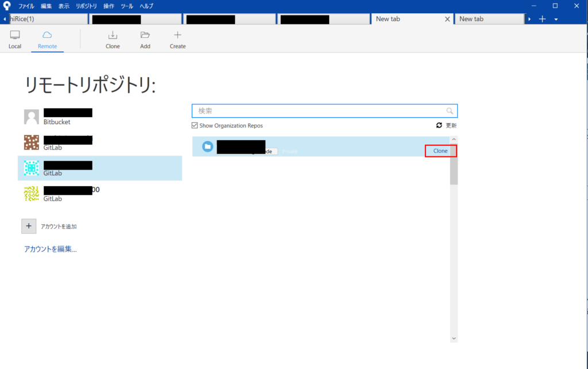
Task: Show later tabs with the right tab arrow
Action: tap(529, 19)
